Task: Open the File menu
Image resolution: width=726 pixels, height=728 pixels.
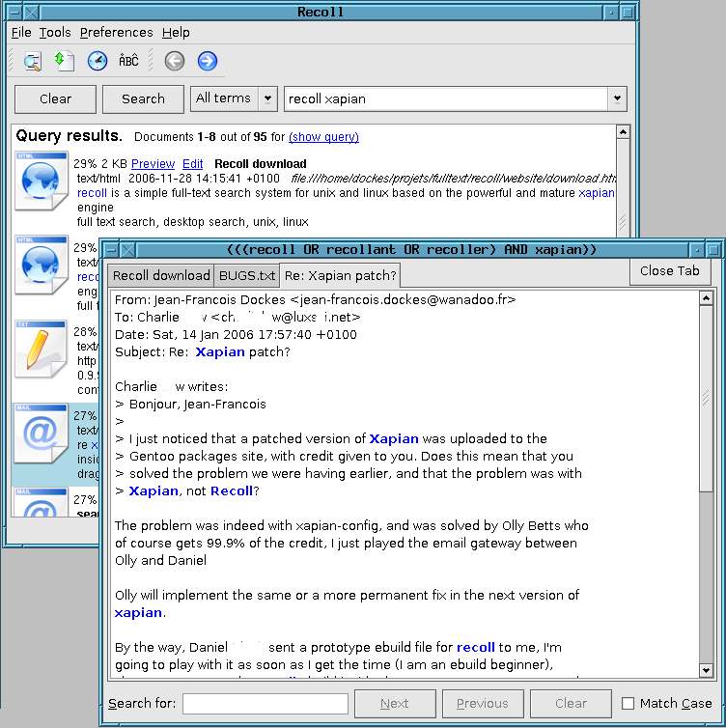Action: tap(21, 33)
